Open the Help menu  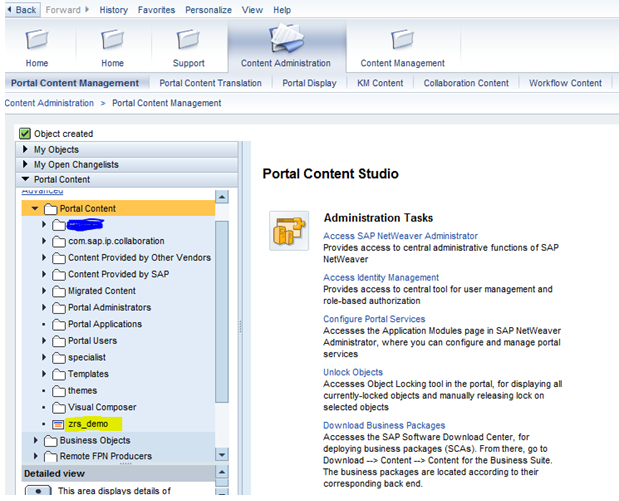[282, 10]
